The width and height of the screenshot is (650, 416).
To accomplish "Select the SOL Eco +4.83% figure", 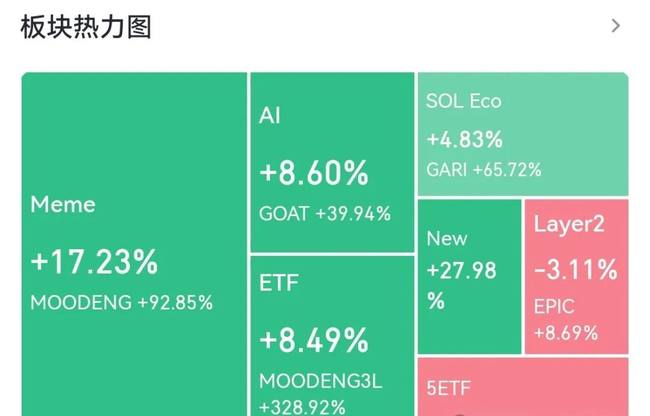I will pos(465,139).
